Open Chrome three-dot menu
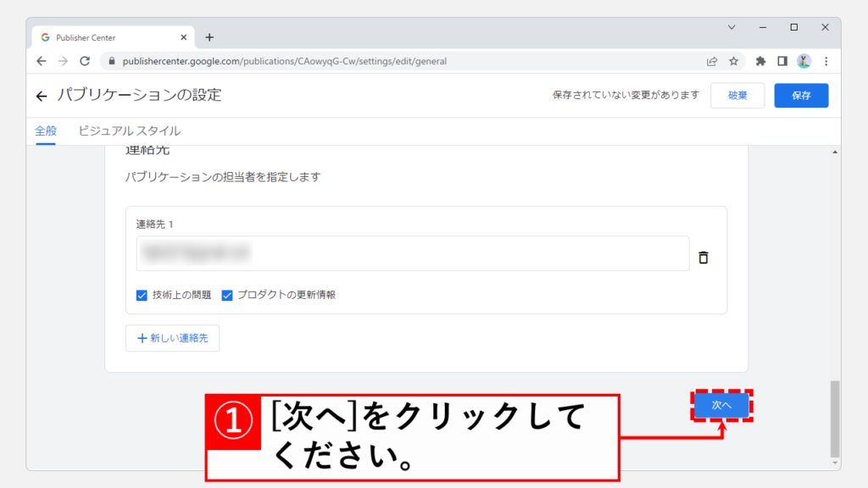The width and height of the screenshot is (868, 488). (826, 61)
